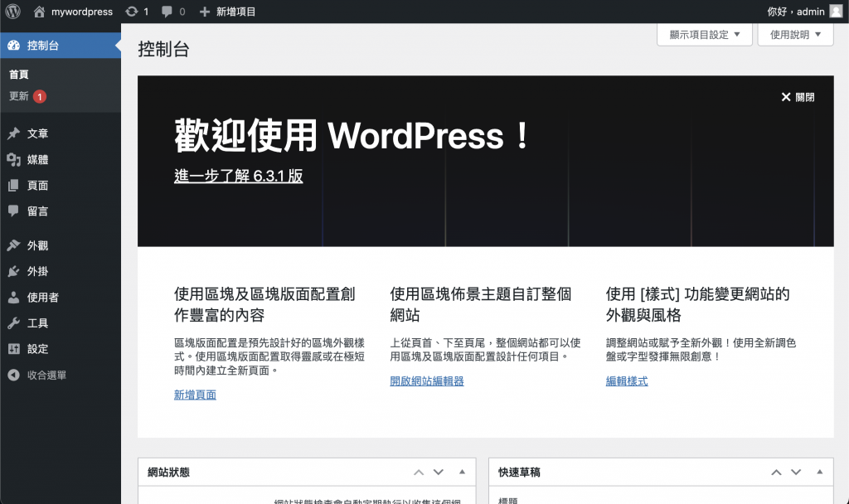Toggle collapse of 快速草稿 panel
Viewport: 849px width, 504px height.
tap(820, 472)
